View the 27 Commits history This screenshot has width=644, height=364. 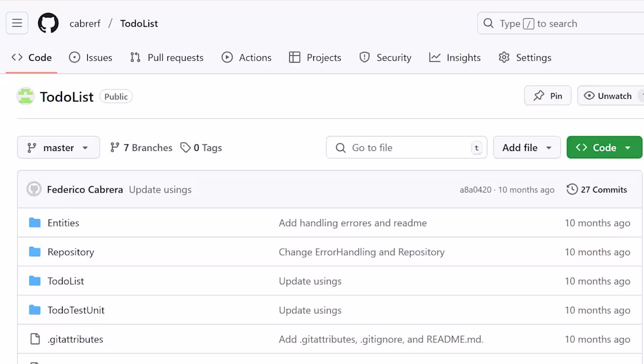point(597,190)
